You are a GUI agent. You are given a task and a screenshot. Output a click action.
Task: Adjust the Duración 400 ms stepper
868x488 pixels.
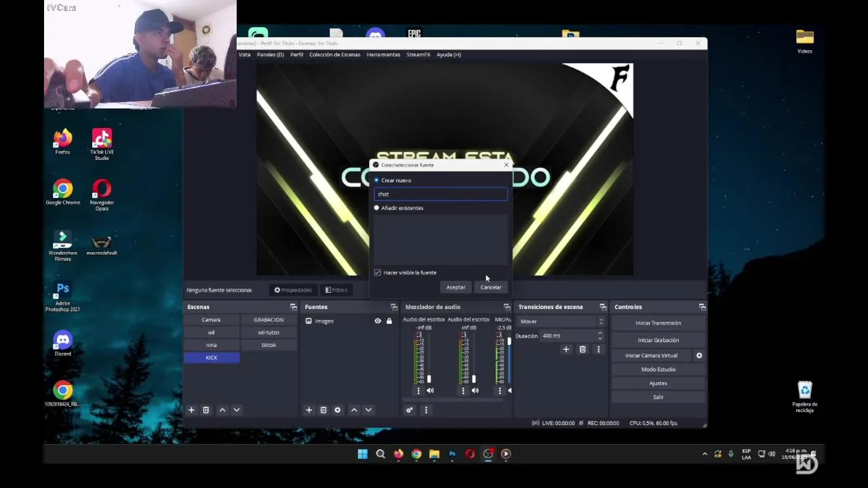tap(600, 335)
